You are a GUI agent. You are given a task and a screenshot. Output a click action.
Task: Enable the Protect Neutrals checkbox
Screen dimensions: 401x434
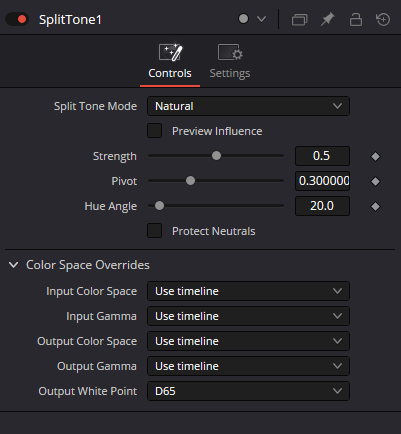[x=154, y=231]
